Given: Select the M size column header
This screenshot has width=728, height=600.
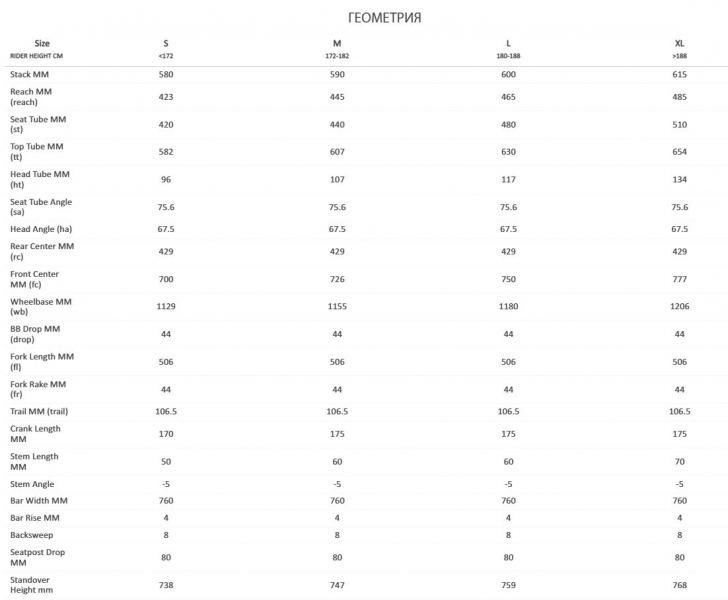Looking at the screenshot, I should point(337,43).
